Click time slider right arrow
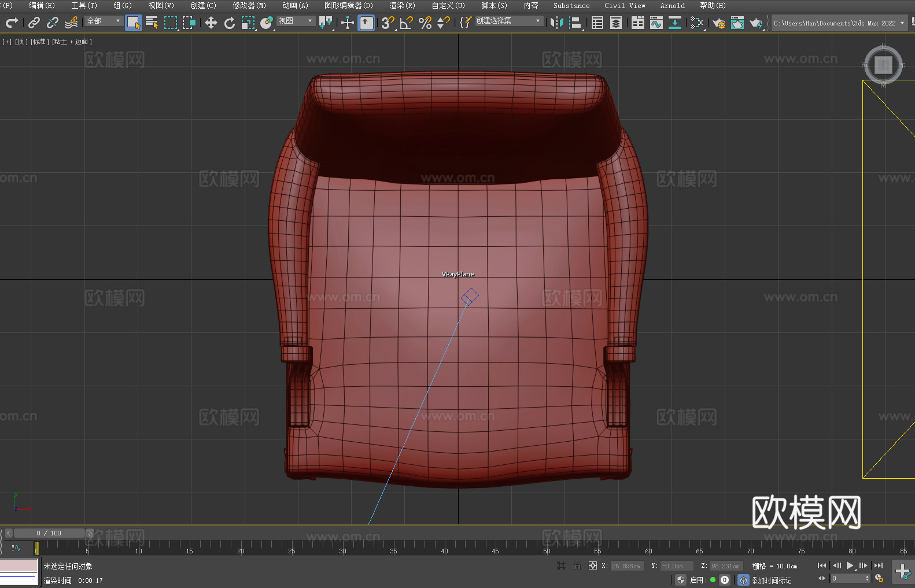Image resolution: width=915 pixels, height=588 pixels. tap(90, 533)
